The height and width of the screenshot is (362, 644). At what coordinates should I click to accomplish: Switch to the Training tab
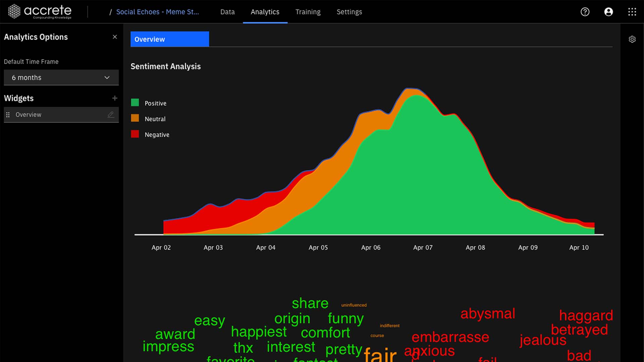click(308, 12)
